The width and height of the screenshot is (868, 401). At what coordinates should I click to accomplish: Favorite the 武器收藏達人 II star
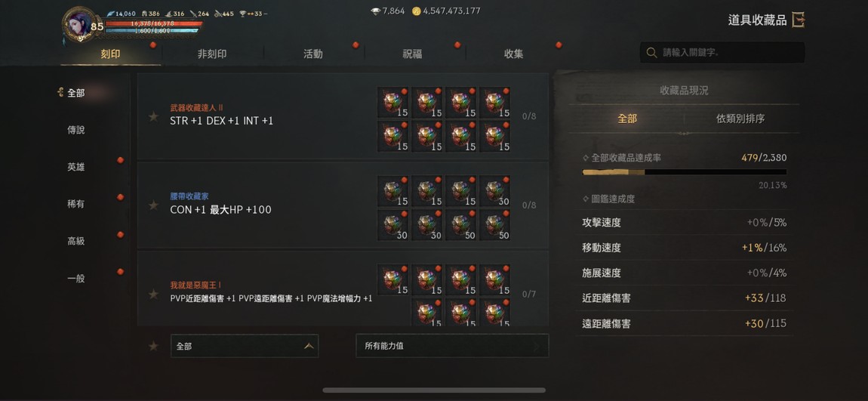click(x=153, y=117)
